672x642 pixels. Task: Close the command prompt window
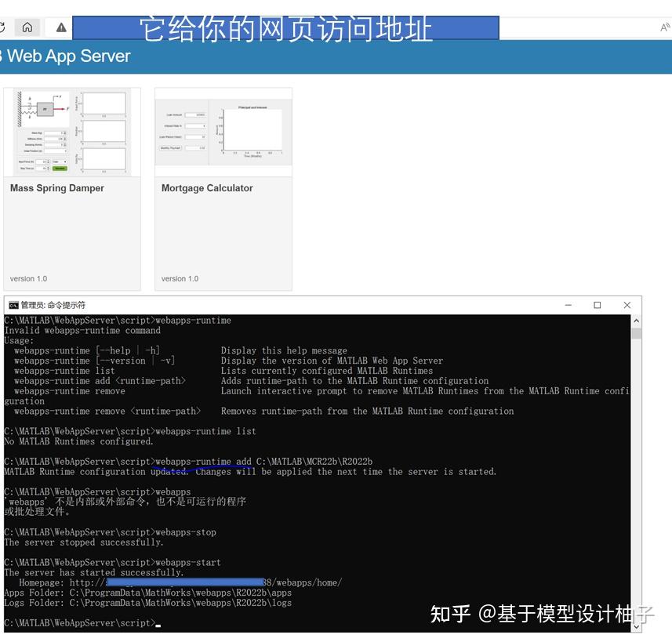click(x=627, y=305)
